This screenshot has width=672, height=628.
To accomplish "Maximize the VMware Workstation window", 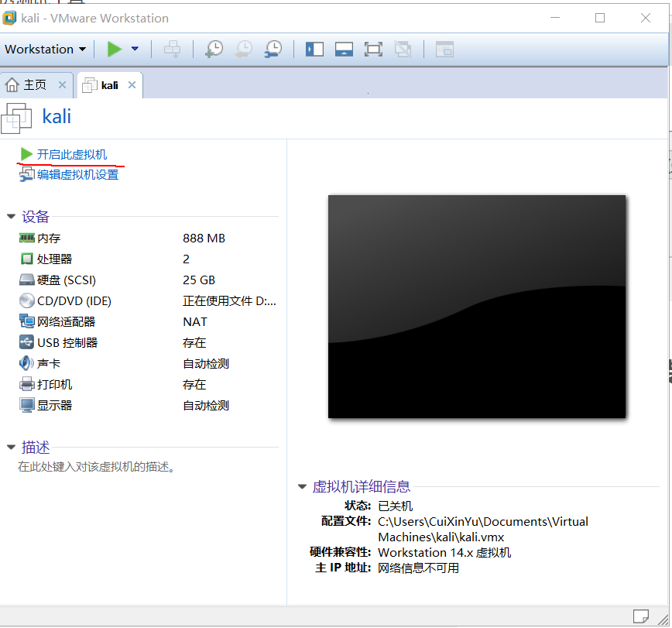I will pos(600,18).
